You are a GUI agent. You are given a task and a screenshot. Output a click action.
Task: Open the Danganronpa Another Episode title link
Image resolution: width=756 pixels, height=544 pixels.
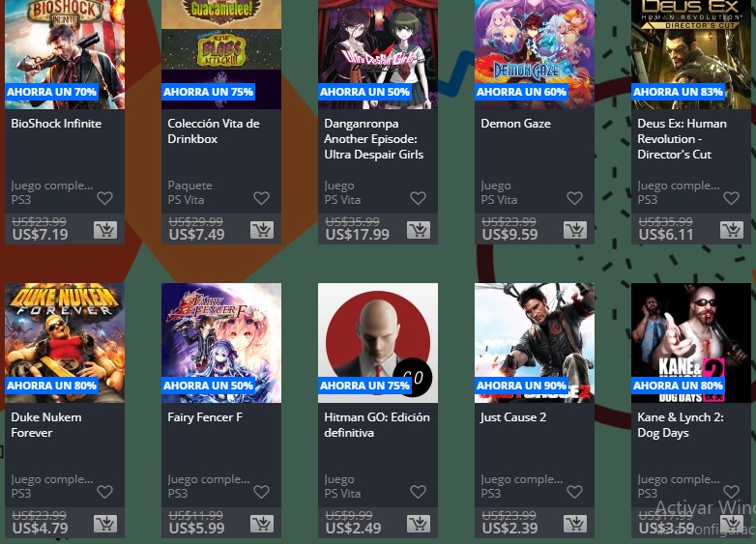(x=374, y=139)
